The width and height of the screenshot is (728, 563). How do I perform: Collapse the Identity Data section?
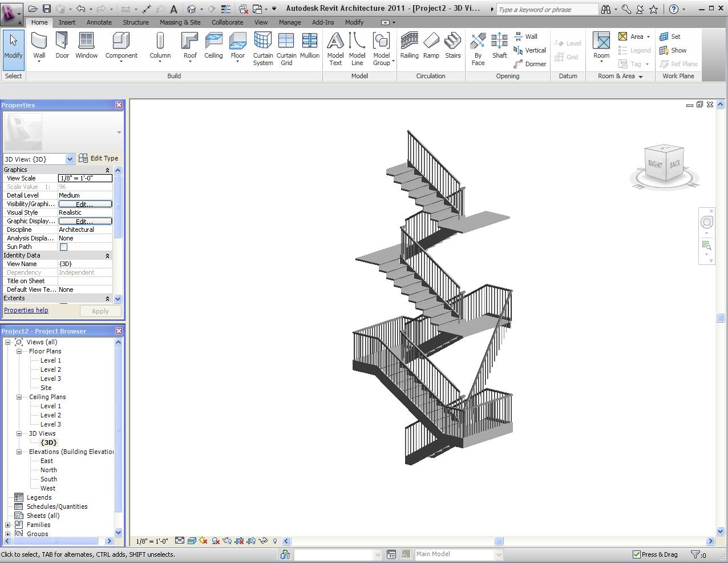(107, 256)
